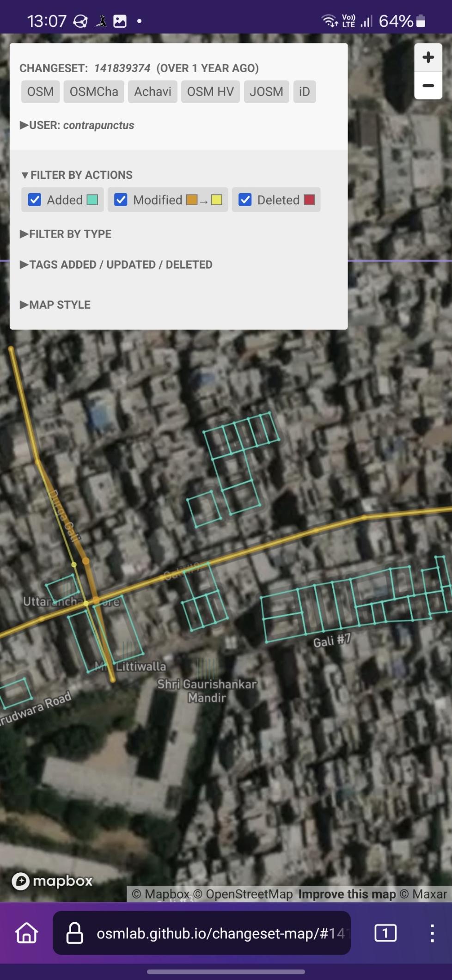This screenshot has height=980, width=452.
Task: Expand the USER: contrapunctus section
Action: tap(77, 125)
